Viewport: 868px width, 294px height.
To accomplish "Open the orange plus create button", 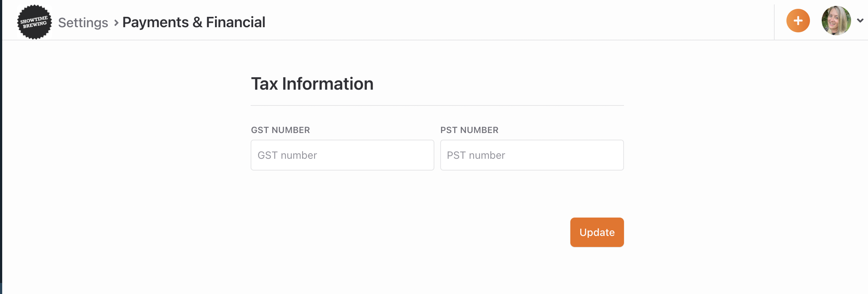I will click(x=798, y=21).
